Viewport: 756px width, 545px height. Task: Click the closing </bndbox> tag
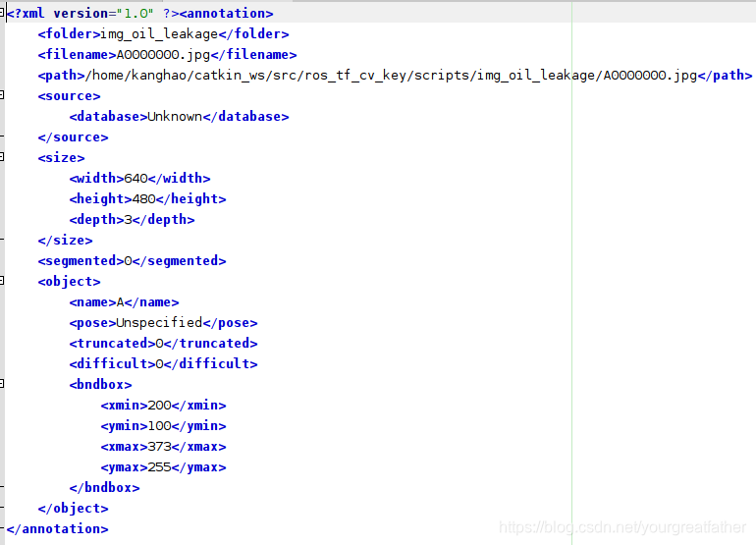(x=104, y=488)
